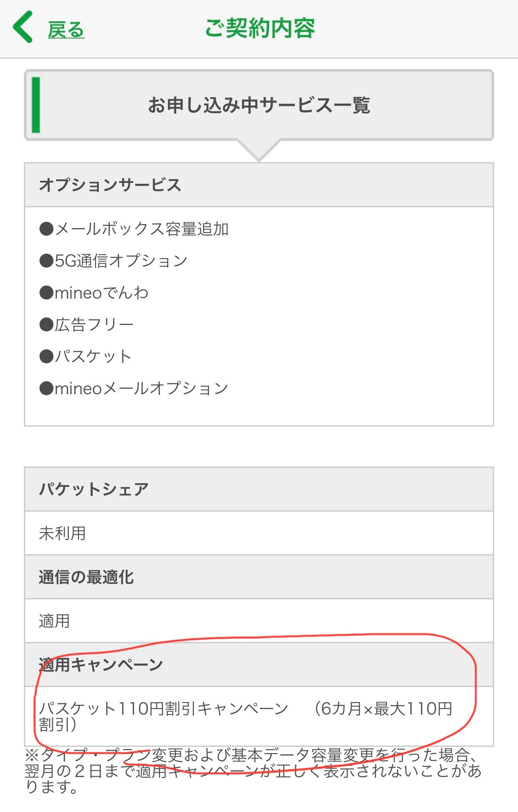
Task: Select the パスケット110円割引キャンペーン row
Action: 245,716
